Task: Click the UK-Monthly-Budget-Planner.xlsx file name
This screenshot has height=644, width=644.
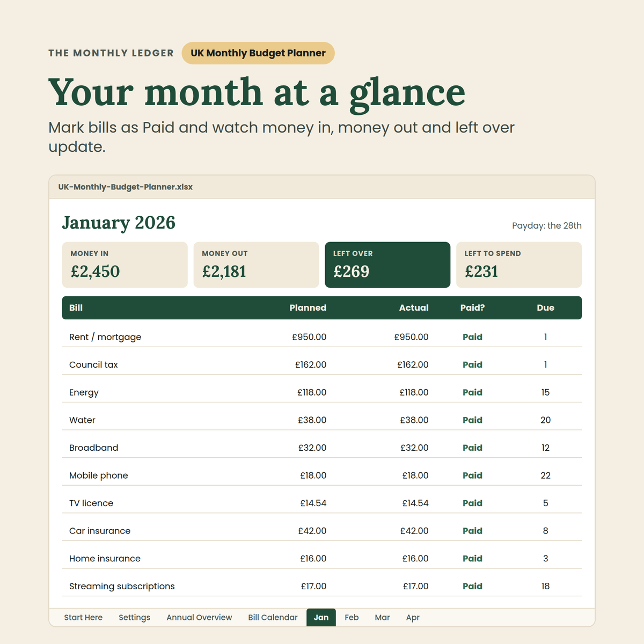Action: (126, 187)
